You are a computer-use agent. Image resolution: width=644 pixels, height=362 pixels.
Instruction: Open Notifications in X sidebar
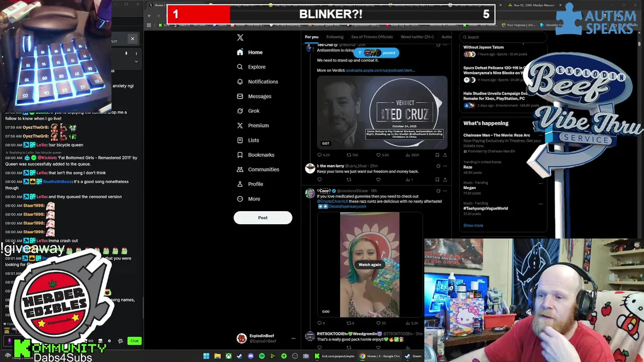(x=257, y=81)
